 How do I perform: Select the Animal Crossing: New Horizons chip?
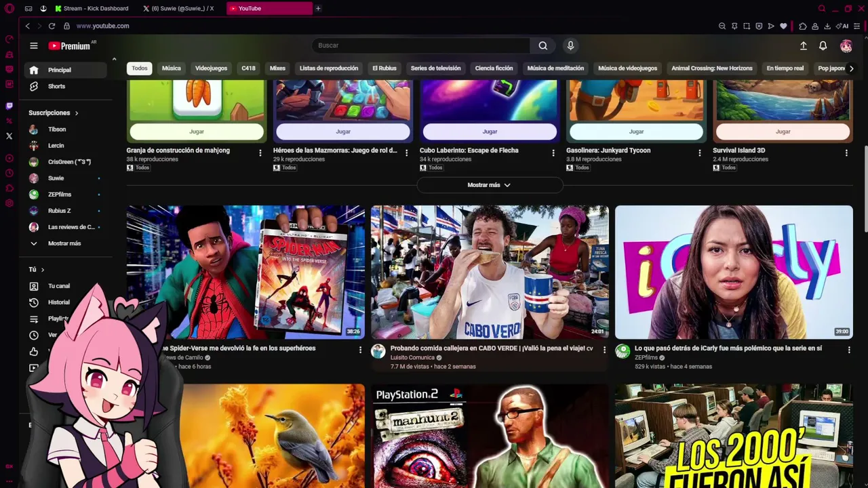(712, 68)
